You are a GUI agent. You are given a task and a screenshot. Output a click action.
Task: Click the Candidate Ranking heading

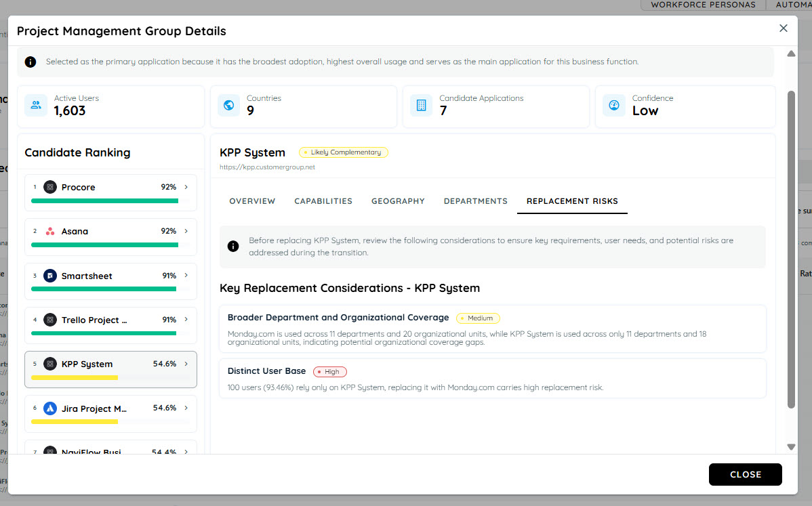pyautogui.click(x=78, y=152)
